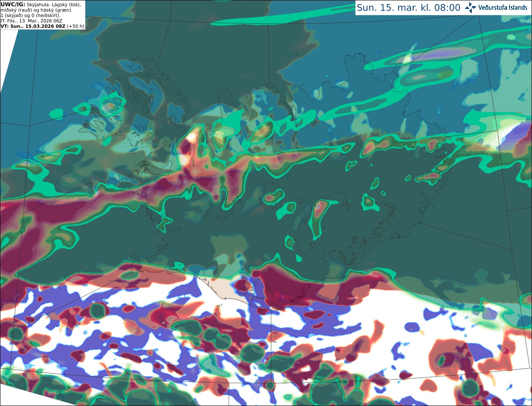Screen dimensions: 532x406
Task: Click the '1 (skýjað) og 0 (heiðskírt).' legend line
Action: 30,15
